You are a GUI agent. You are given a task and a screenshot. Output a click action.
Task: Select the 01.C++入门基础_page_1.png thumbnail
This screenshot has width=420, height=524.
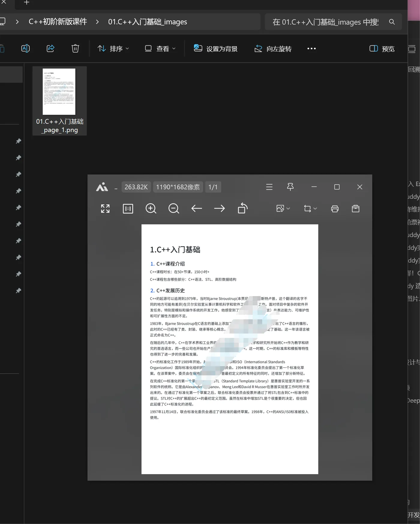[x=60, y=101]
